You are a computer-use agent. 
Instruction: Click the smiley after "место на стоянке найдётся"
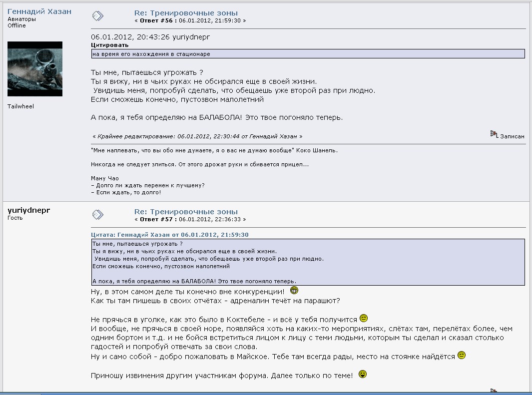click(462, 356)
